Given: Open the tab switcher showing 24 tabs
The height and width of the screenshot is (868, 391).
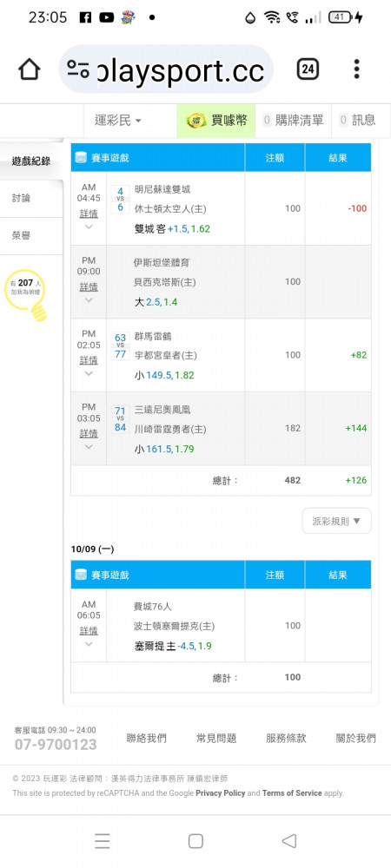Looking at the screenshot, I should (308, 69).
